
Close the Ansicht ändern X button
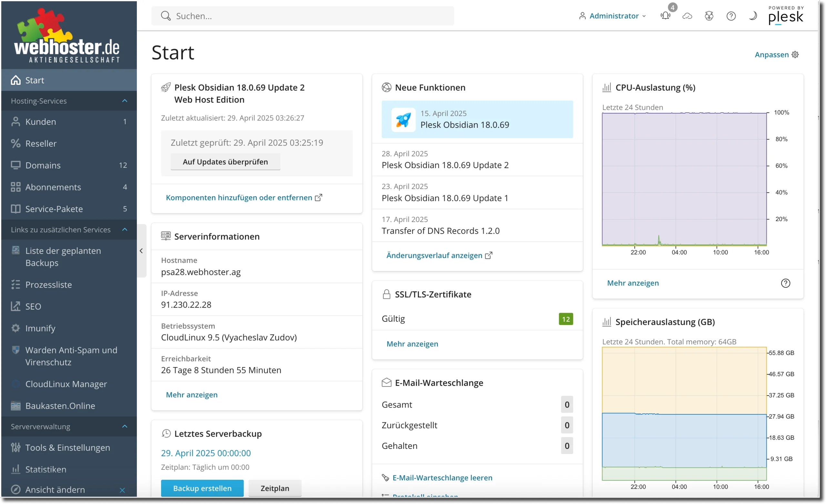122,490
